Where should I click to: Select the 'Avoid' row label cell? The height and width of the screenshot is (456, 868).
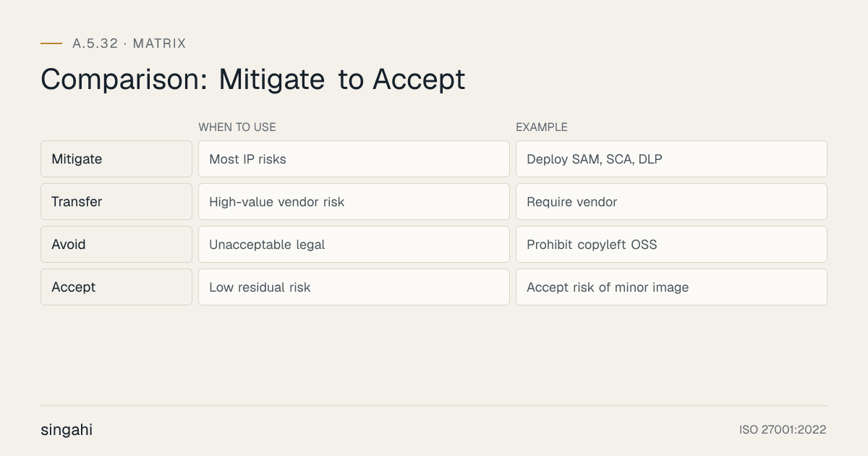pyautogui.click(x=116, y=245)
